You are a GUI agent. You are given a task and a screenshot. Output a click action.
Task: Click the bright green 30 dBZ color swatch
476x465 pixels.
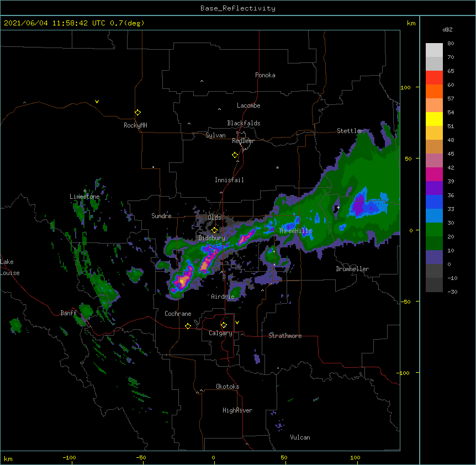pyautogui.click(x=434, y=230)
